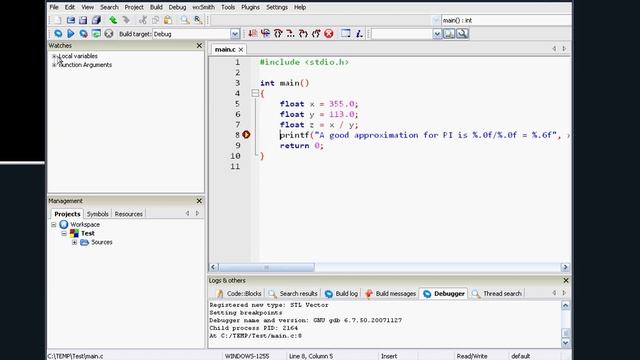Open various debug info icon
Image resolution: width=640 pixels, height=360 pixels.
[359, 33]
